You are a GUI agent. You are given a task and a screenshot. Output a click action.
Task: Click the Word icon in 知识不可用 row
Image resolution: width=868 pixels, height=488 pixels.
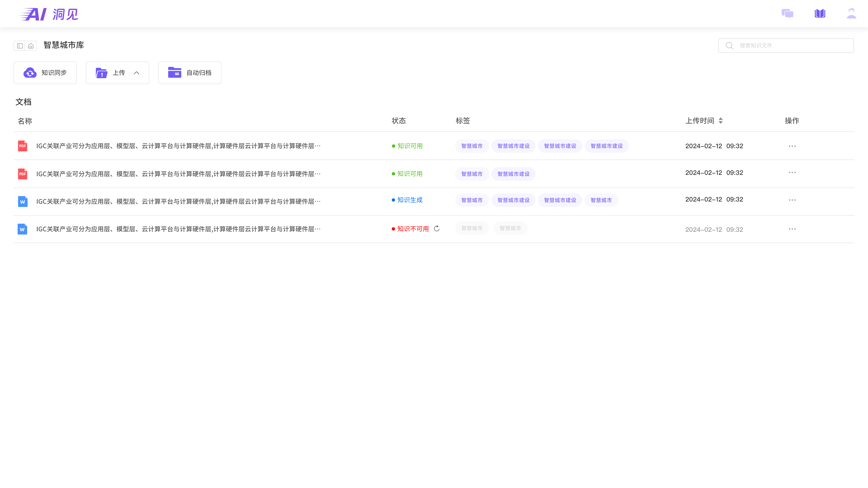pyautogui.click(x=22, y=229)
